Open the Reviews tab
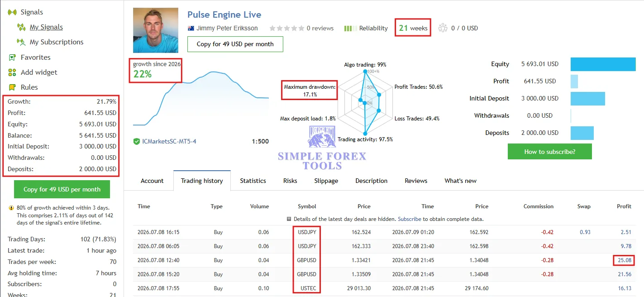Screen dimensions: 644x297 click(x=416, y=181)
